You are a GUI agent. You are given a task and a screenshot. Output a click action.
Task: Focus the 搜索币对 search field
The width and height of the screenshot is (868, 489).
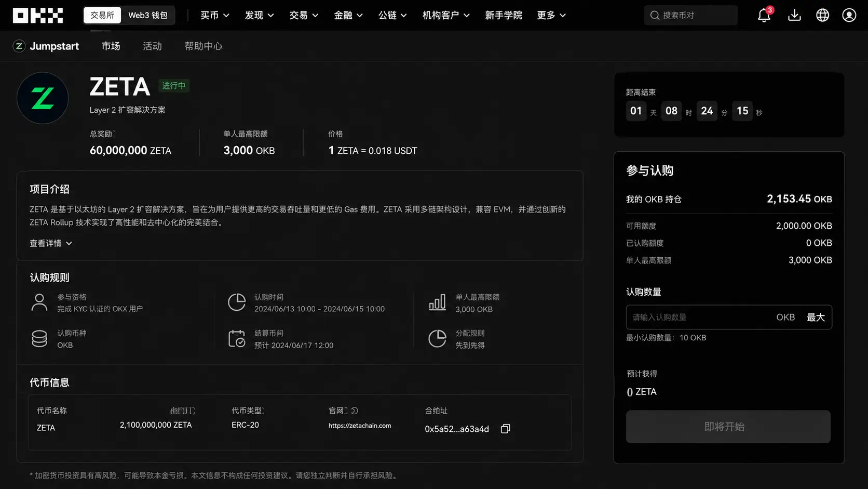690,15
